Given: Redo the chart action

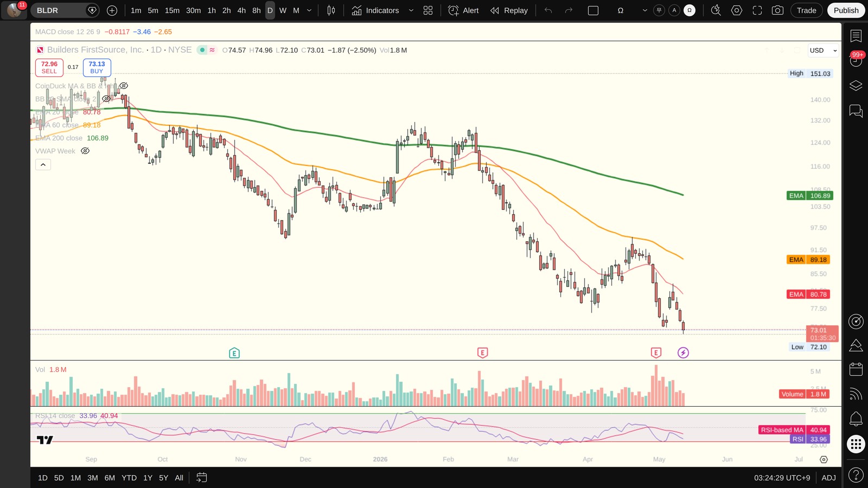Looking at the screenshot, I should tap(569, 10).
